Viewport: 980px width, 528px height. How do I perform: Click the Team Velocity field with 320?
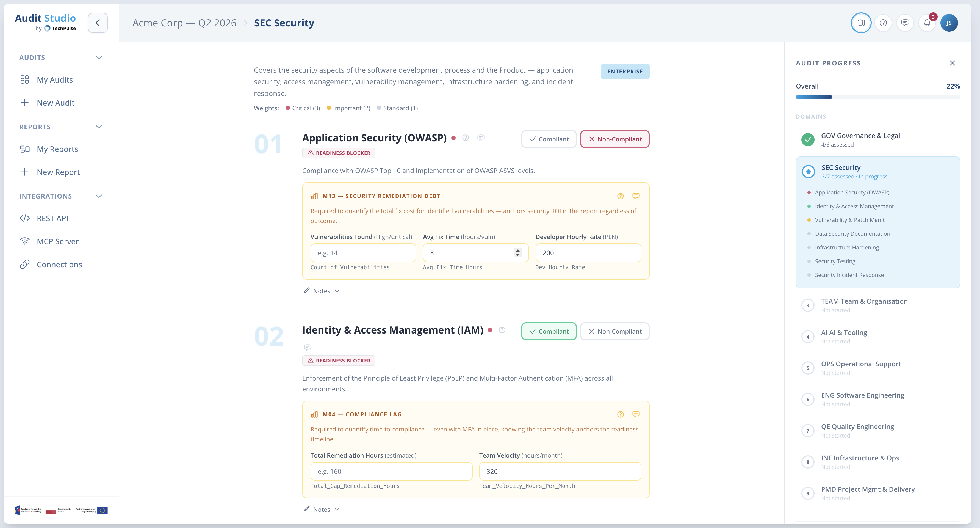click(x=560, y=471)
